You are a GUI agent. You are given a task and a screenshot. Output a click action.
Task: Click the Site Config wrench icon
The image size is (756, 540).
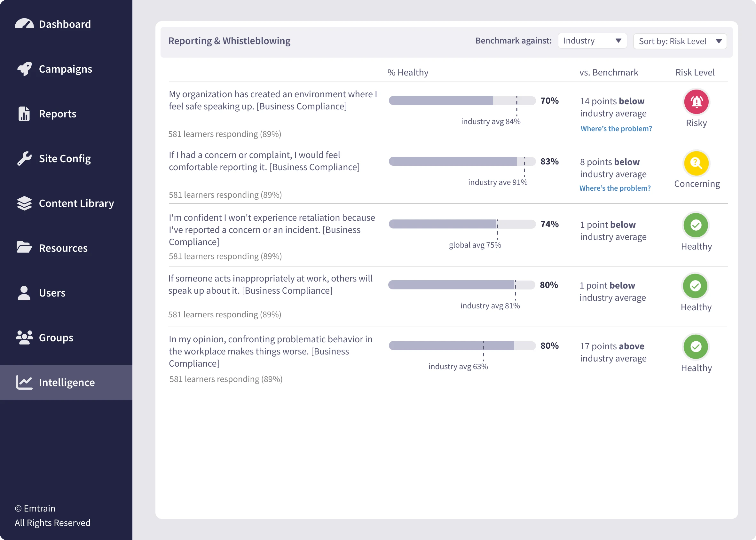(x=24, y=159)
